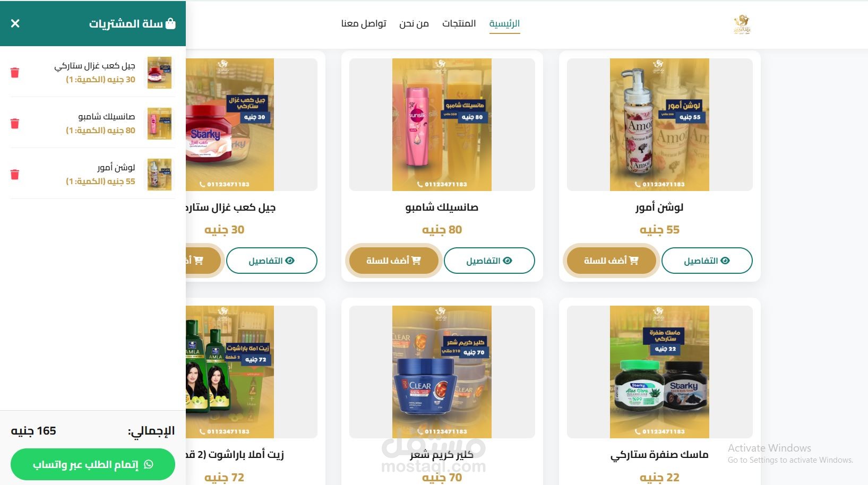Open تواصل معنا in the navigation
Image resolution: width=868 pixels, height=485 pixels.
(364, 23)
